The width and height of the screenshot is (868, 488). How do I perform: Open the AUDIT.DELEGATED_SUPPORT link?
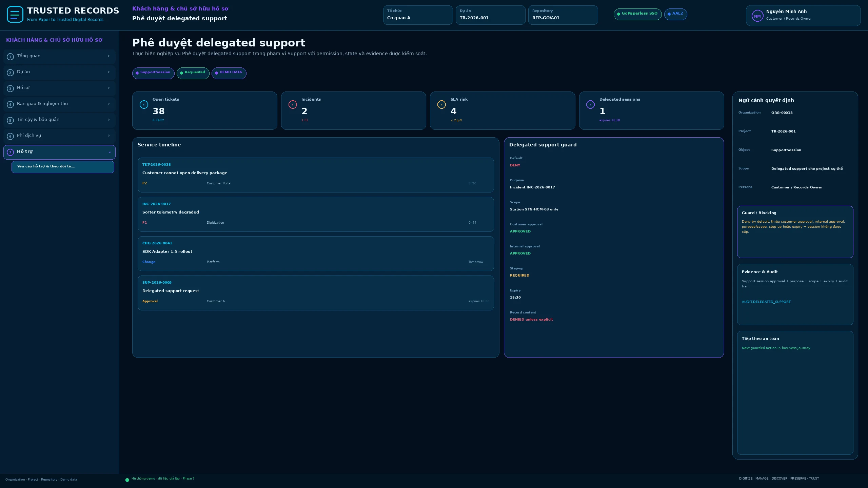pyautogui.click(x=766, y=302)
